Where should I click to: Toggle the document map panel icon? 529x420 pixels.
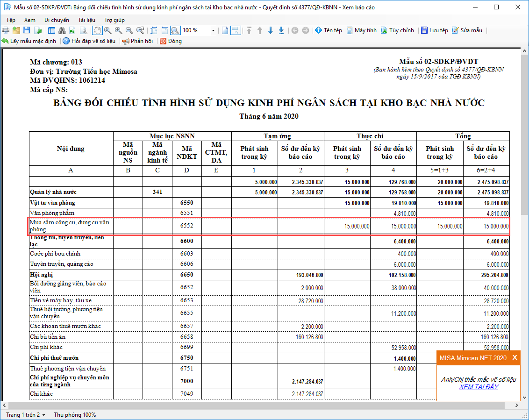51,30
